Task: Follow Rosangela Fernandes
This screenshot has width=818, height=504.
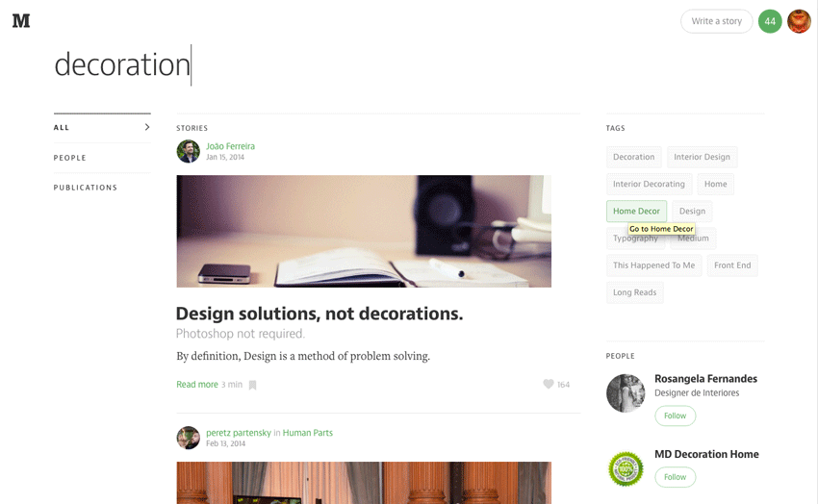Action: pos(675,416)
